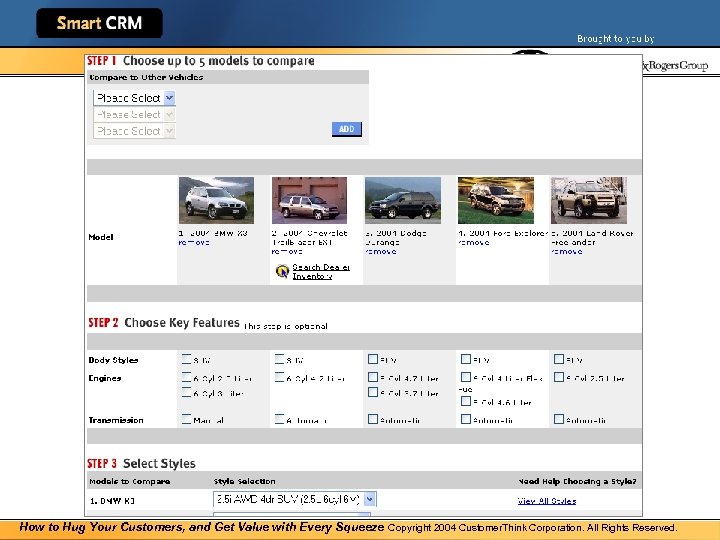Open the first Please Select dropdown

click(x=134, y=98)
